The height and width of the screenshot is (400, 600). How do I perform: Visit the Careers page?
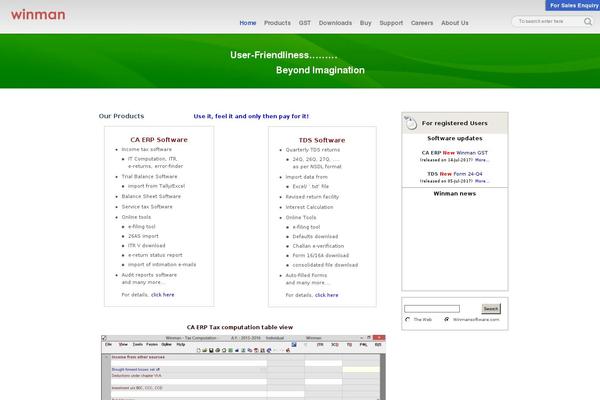pyautogui.click(x=422, y=23)
